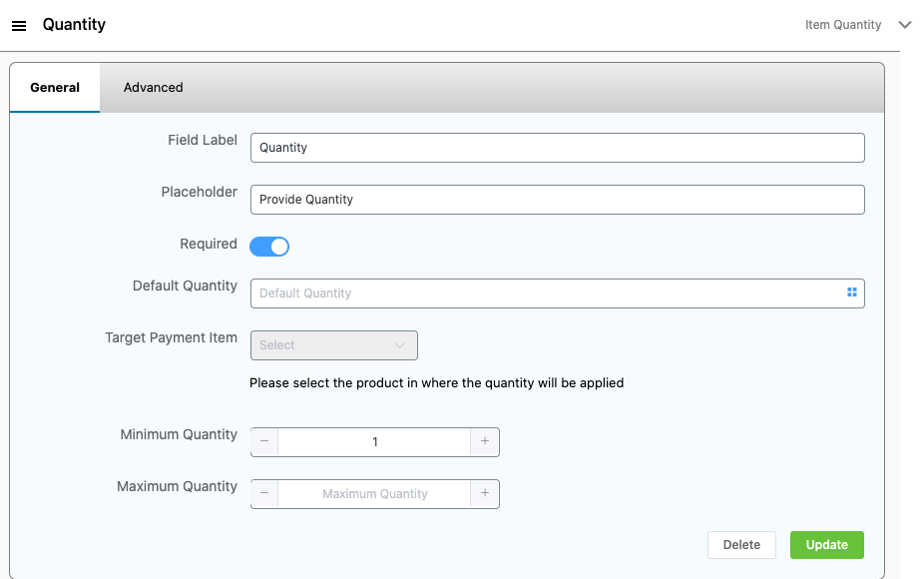Click the Delete button

[741, 545]
